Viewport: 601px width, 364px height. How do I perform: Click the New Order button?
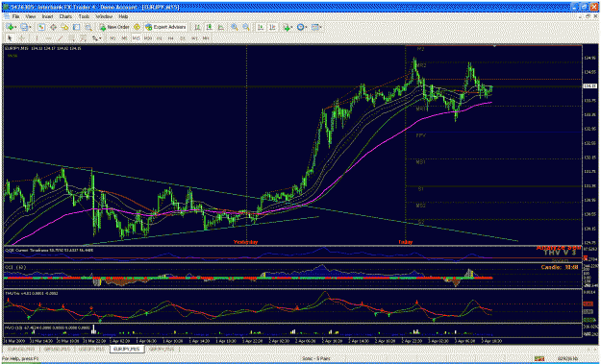click(114, 27)
